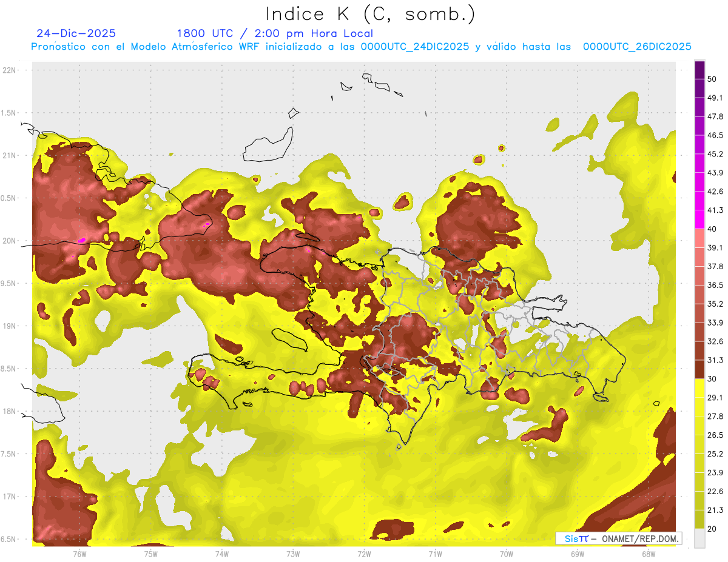The image size is (728, 562).
Task: Click the longitude label '71W'
Action: click(x=435, y=554)
